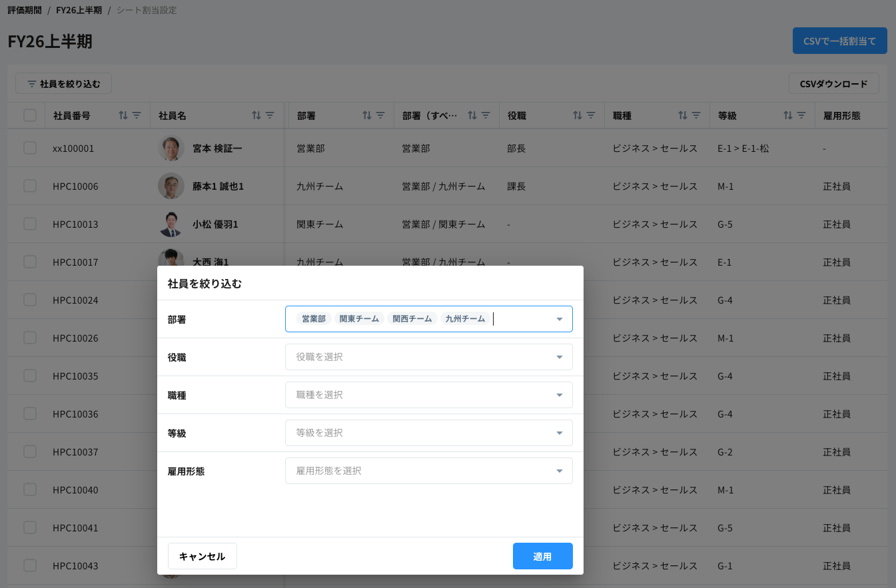Sort the 部署 column
Image resolution: width=896 pixels, height=588 pixels.
pos(366,115)
